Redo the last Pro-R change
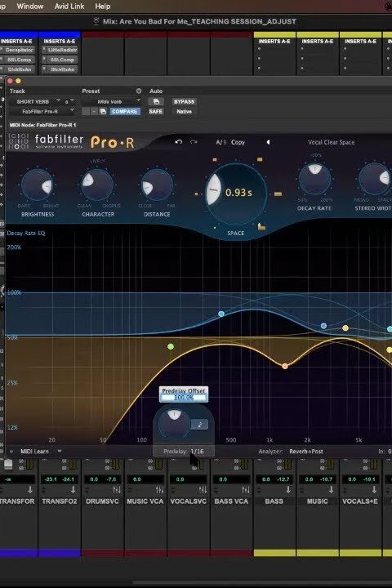 click(194, 142)
